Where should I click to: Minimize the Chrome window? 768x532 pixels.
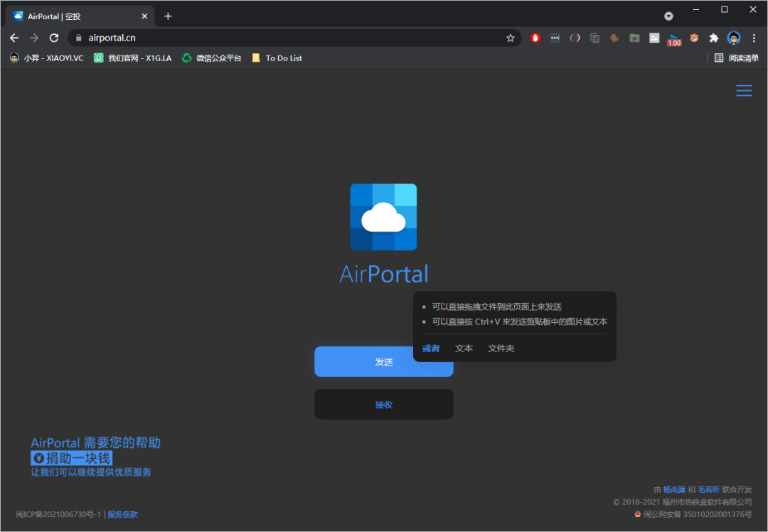[x=696, y=10]
